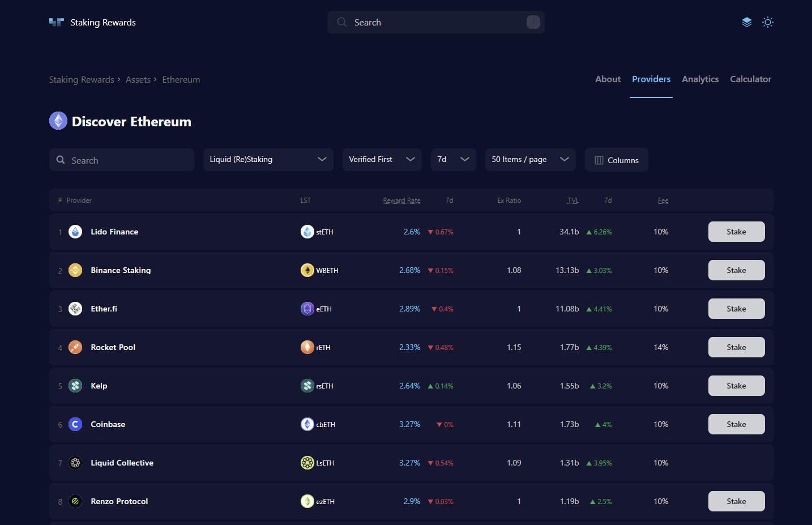
Task: Click the Coinbase provider icon
Action: [x=75, y=424]
